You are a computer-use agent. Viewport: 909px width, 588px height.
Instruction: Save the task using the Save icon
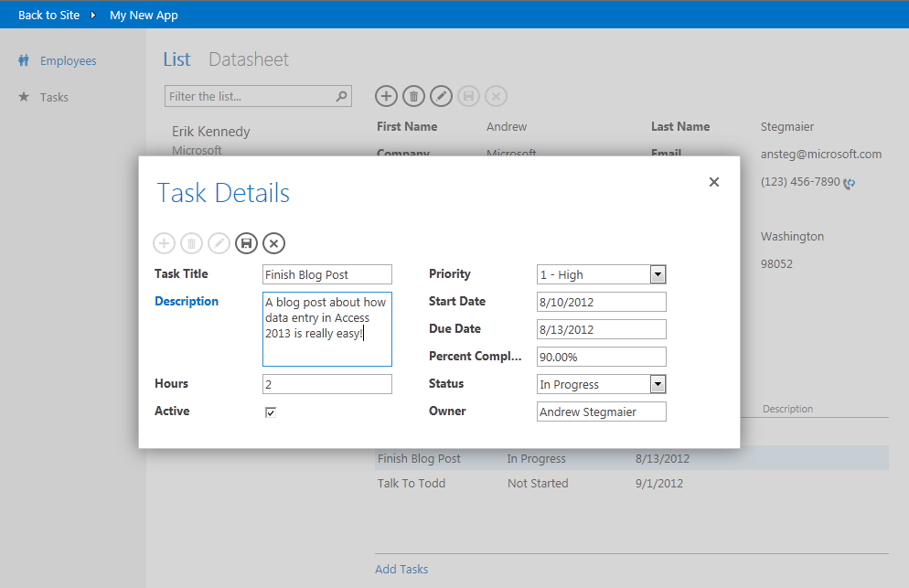(x=246, y=243)
